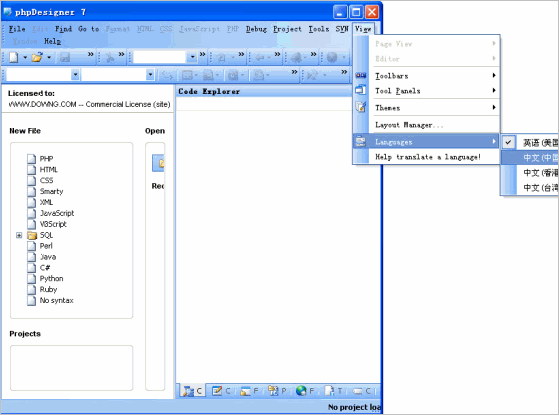Click the open folder icon in Open panel

coord(158,163)
